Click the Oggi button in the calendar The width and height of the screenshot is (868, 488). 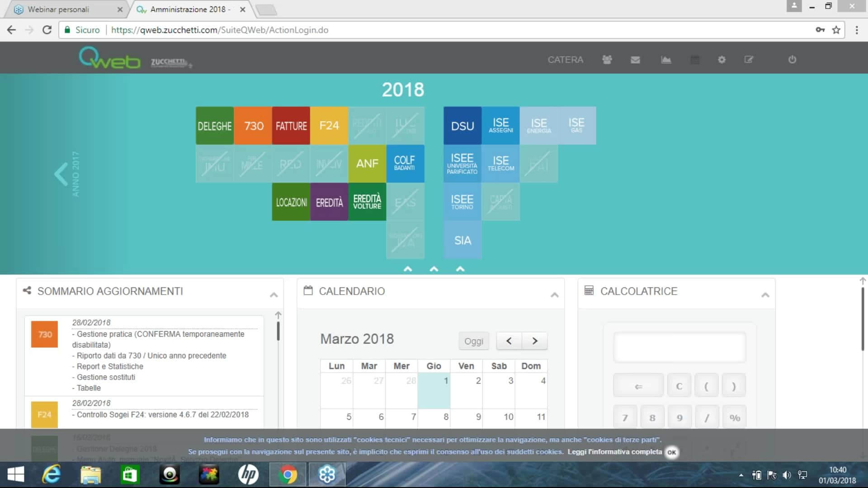473,341
